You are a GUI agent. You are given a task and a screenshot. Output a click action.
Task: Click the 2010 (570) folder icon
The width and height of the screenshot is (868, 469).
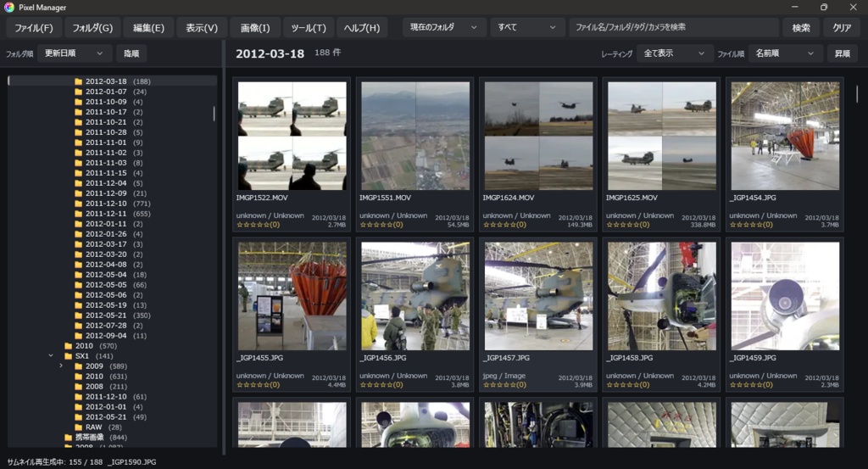[69, 346]
